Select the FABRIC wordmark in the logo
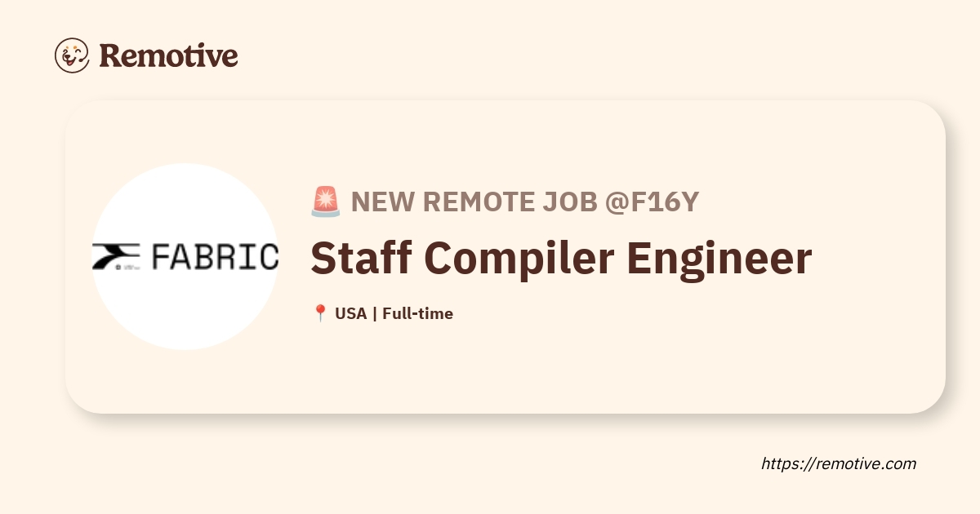The image size is (980, 514). [216, 256]
